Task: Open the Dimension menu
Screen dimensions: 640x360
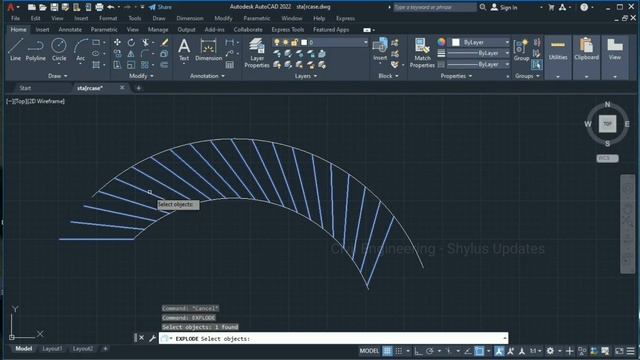Action: pos(190,18)
